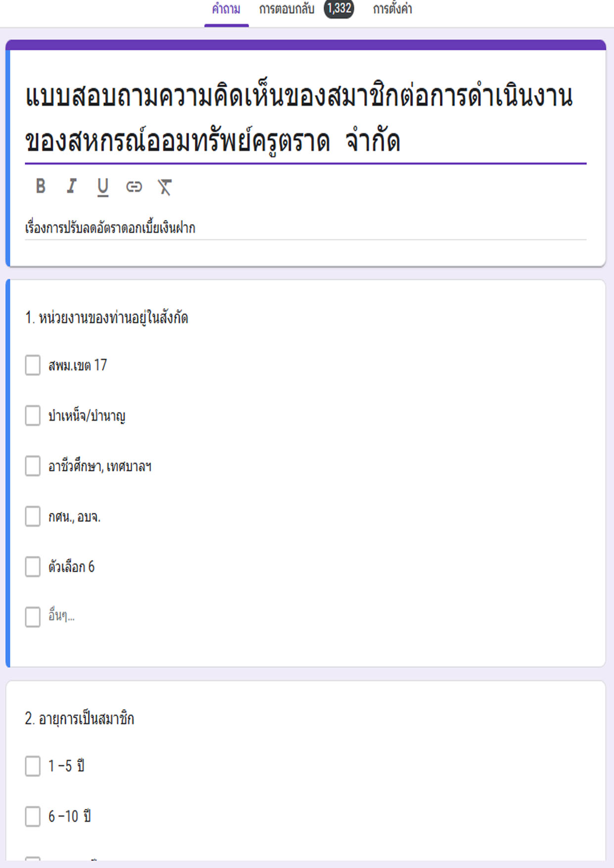614x868 pixels.
Task: Edit the form description เรื่องการปรับลดอัตราดอกเบี้ยเงินฝาก
Action: tap(305, 228)
